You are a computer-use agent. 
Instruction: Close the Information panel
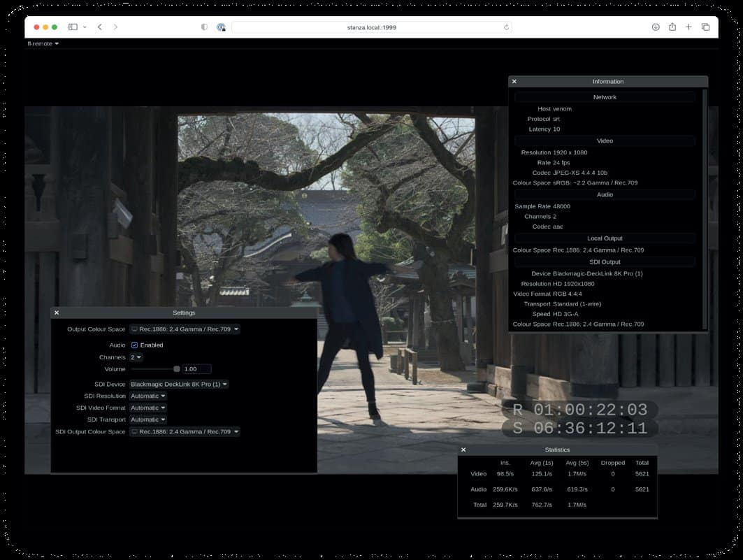pos(514,82)
